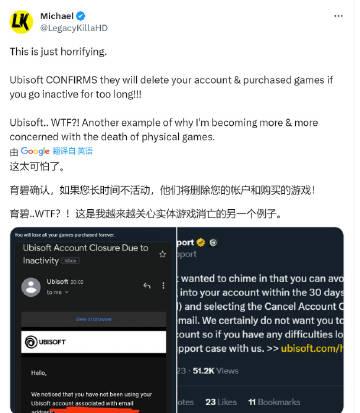Expand the 'to me' recipient details arrow
Viewport: 360px width, 413px height.
pos(67,292)
